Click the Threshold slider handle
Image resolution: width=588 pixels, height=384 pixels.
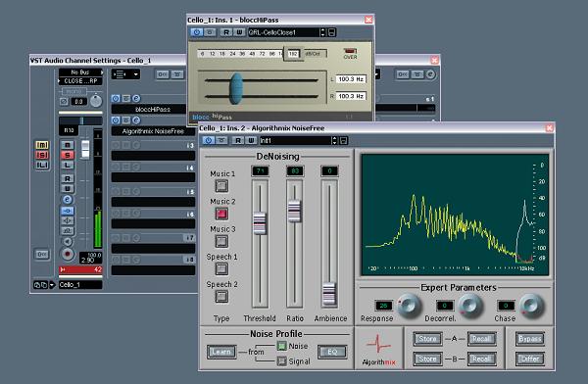tap(260, 223)
